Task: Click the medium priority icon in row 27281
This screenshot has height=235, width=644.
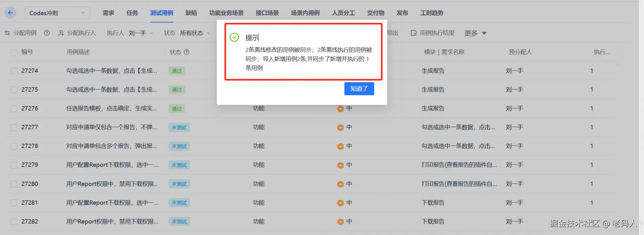Action: [340, 203]
